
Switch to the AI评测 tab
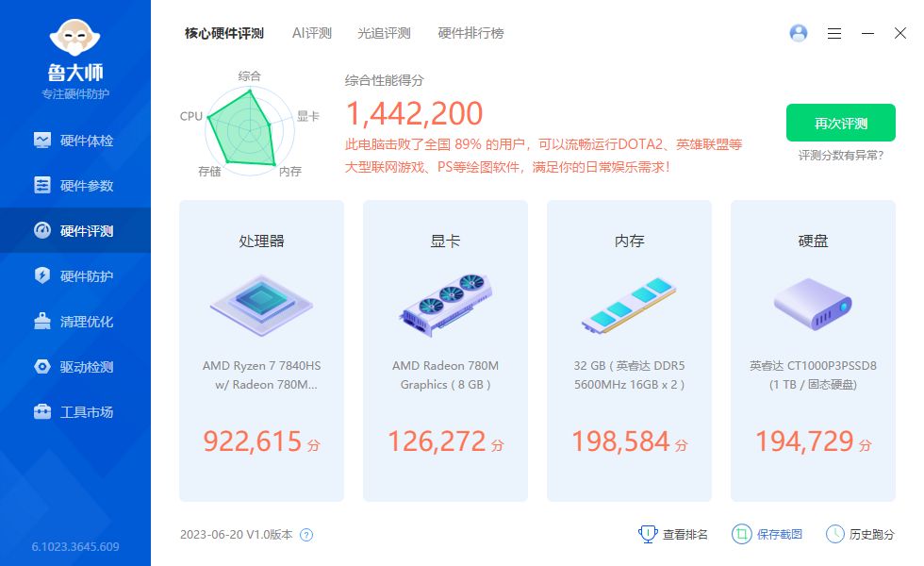(x=311, y=32)
